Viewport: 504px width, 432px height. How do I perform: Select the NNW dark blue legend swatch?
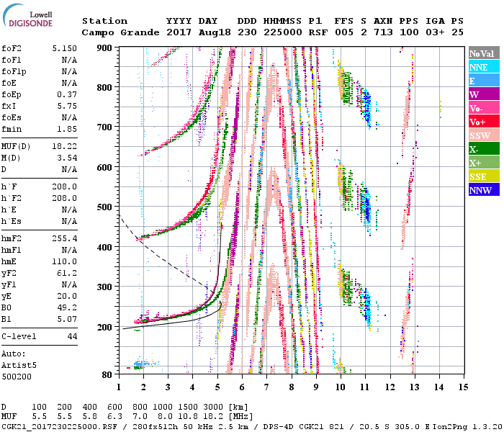coord(484,189)
